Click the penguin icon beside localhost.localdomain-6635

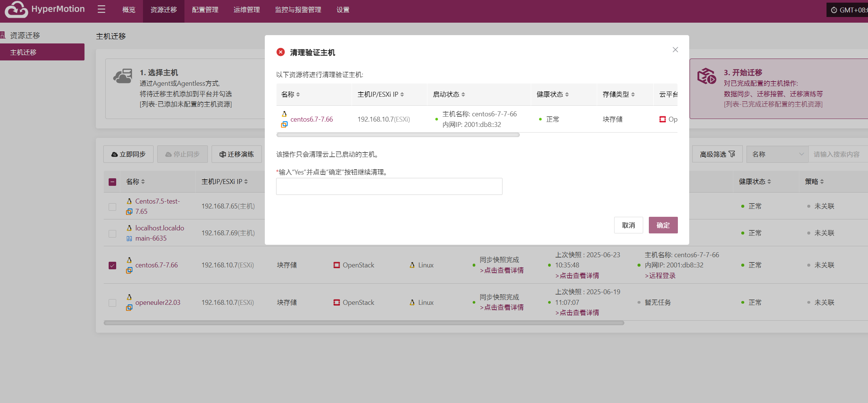tap(129, 228)
